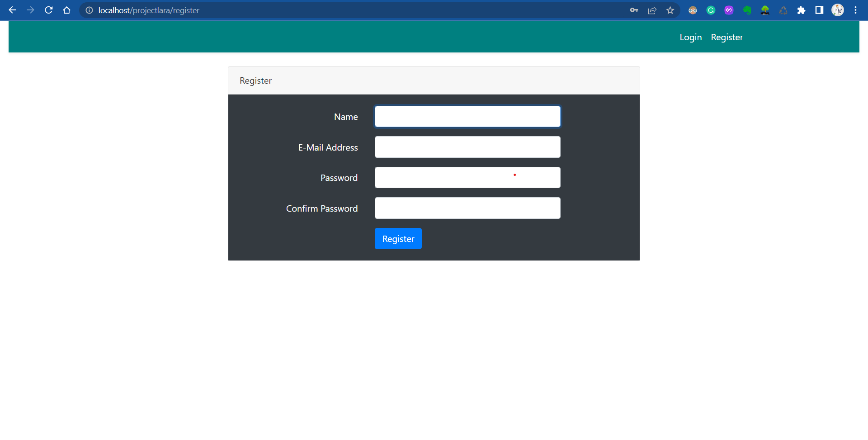Click the E-Mail Address input field

467,147
